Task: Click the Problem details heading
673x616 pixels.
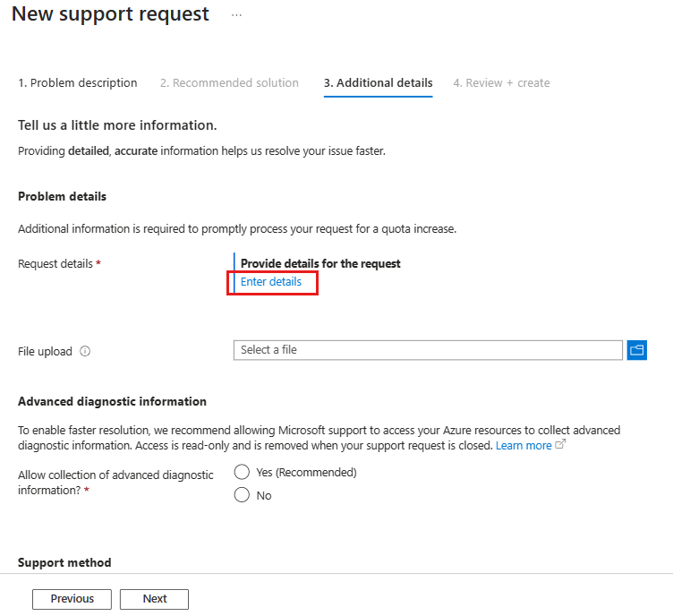Action: [62, 197]
